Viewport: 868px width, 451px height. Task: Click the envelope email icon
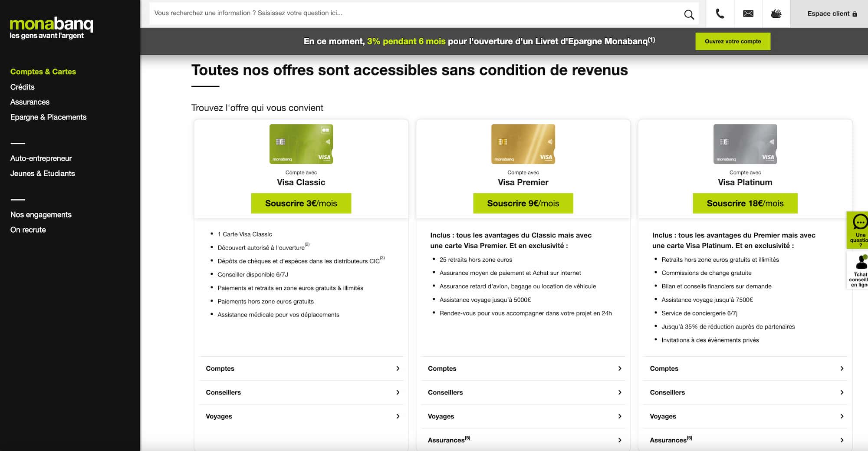[748, 14]
